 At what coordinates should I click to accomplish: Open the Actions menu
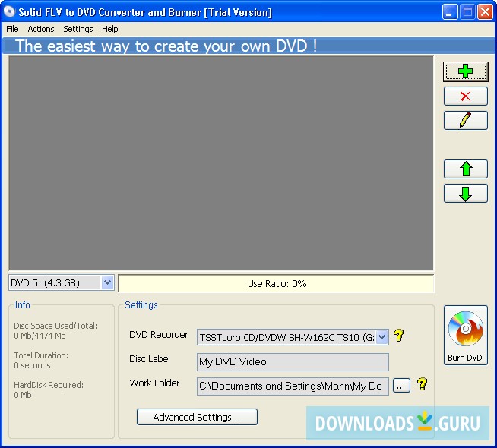(x=41, y=29)
